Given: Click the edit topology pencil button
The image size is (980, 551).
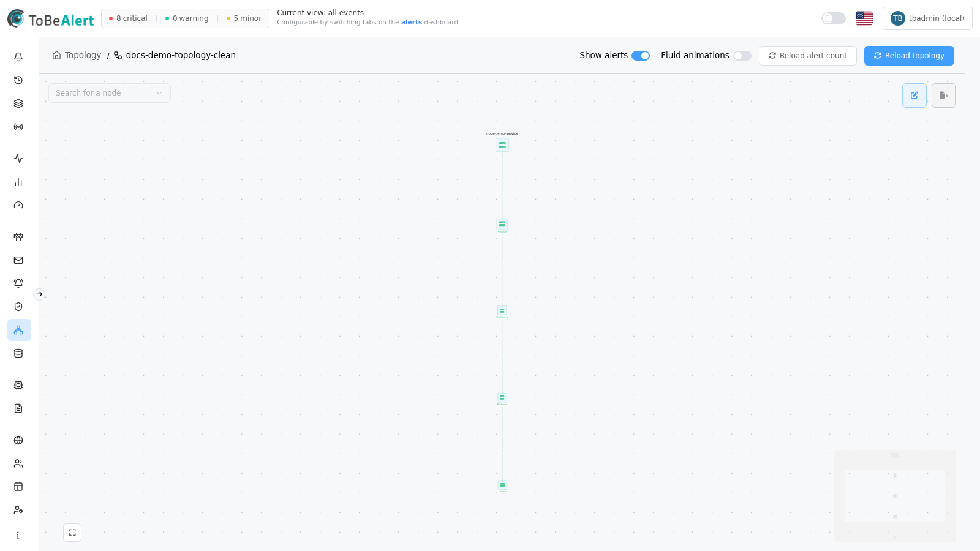Looking at the screenshot, I should pos(914,96).
